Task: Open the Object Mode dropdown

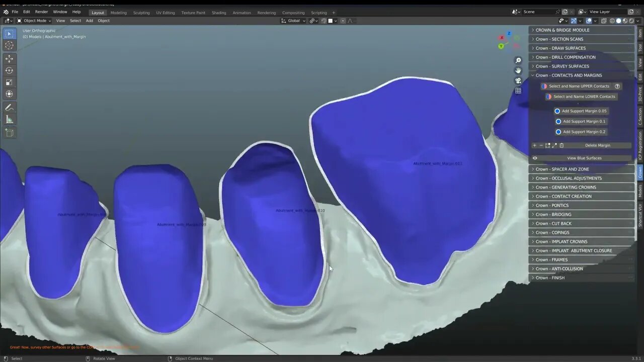Action: [34, 21]
